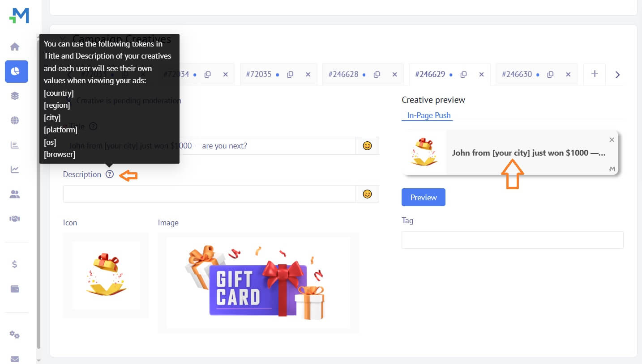Viewport: 642px width, 364px height.
Task: Click the sidebar scrollbar down arrow
Action: coord(38,360)
